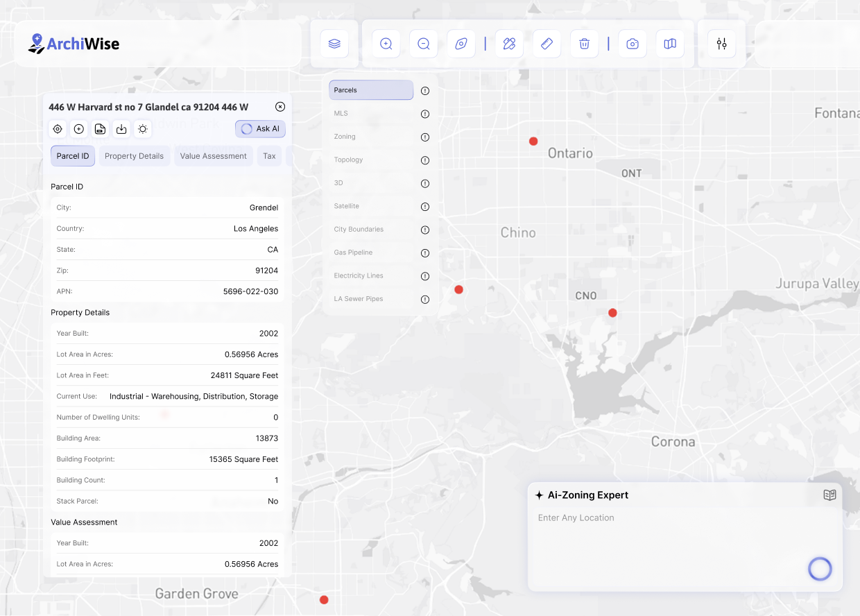
Task: Click the trash delete tool
Action: (x=584, y=44)
